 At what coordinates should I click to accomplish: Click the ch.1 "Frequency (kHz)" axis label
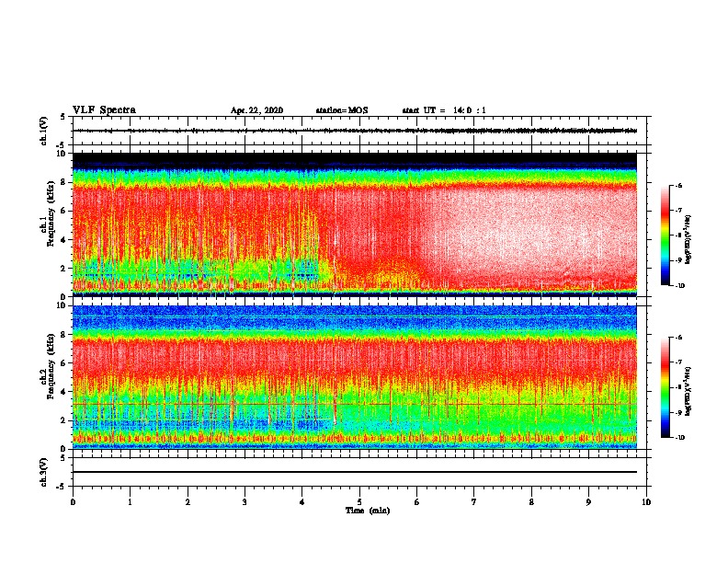point(51,213)
